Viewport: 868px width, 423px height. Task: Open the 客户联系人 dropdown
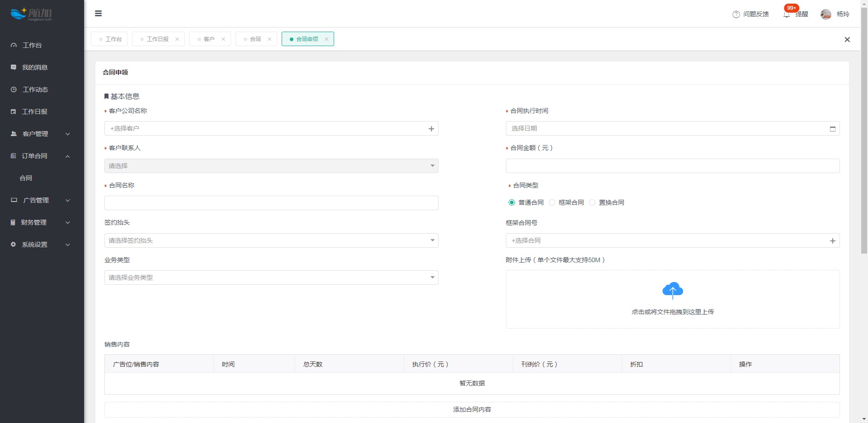click(271, 166)
